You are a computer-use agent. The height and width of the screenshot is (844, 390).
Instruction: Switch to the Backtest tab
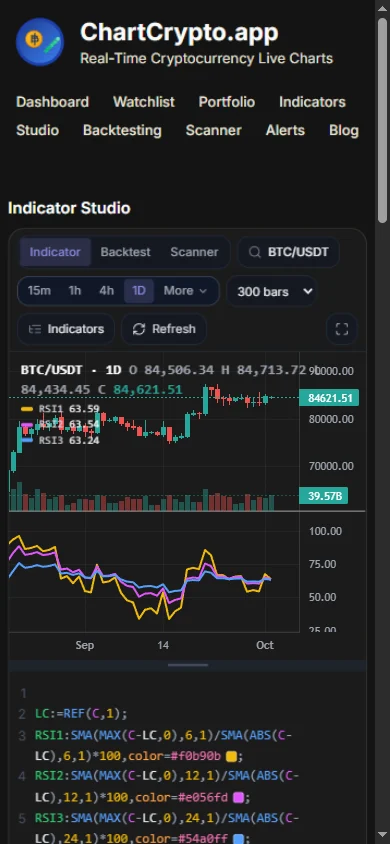pyautogui.click(x=125, y=252)
